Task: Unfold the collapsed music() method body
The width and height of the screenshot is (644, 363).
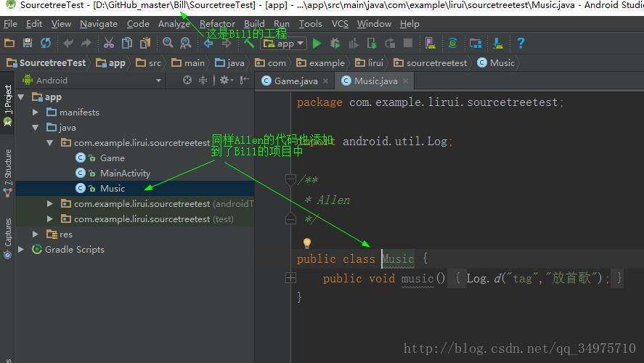Action: [291, 278]
